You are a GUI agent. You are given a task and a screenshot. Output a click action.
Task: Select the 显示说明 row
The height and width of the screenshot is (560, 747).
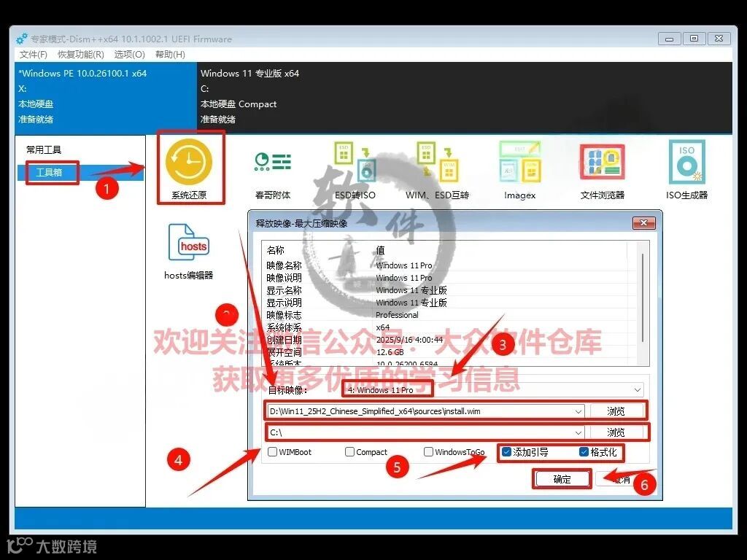coord(450,303)
